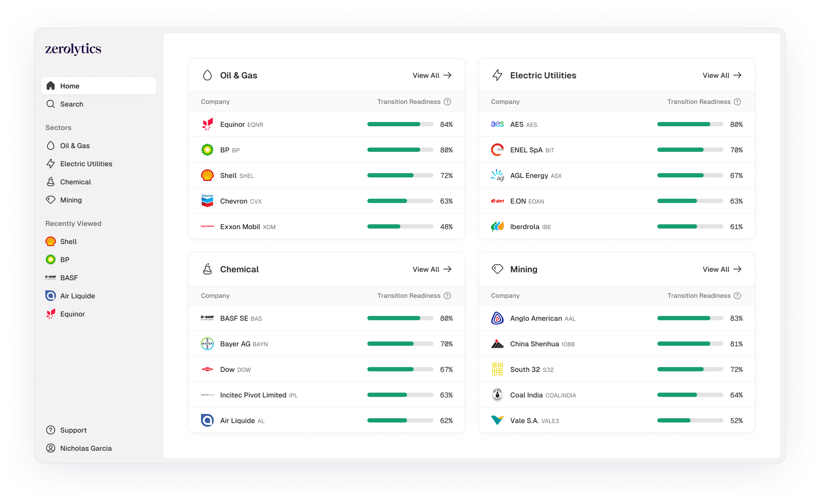Open Search in the sidebar
This screenshot has height=504, width=820.
click(98, 104)
